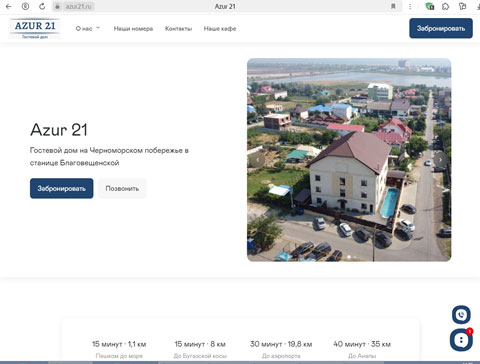Click "15 минут · 1,1 км" distance text
The height and width of the screenshot is (364, 480).
pyautogui.click(x=119, y=344)
